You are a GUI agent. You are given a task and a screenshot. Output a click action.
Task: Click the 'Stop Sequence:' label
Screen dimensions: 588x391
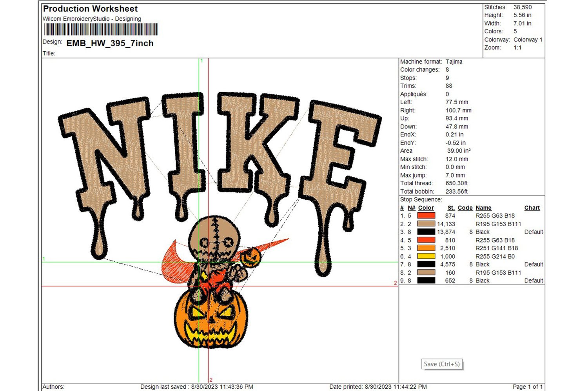tap(421, 199)
